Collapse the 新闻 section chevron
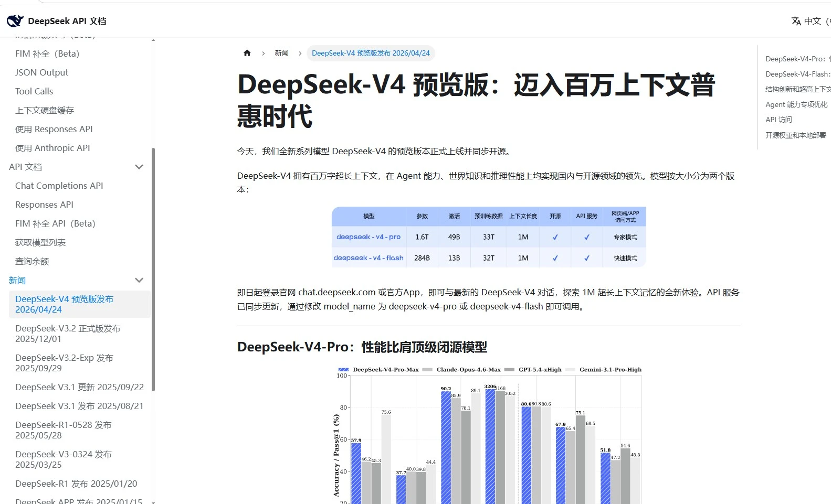Screen dimensions: 831x504 coord(139,280)
